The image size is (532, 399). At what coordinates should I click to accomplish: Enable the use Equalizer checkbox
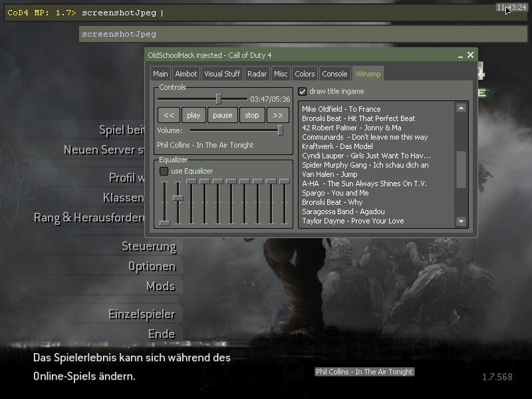point(164,171)
